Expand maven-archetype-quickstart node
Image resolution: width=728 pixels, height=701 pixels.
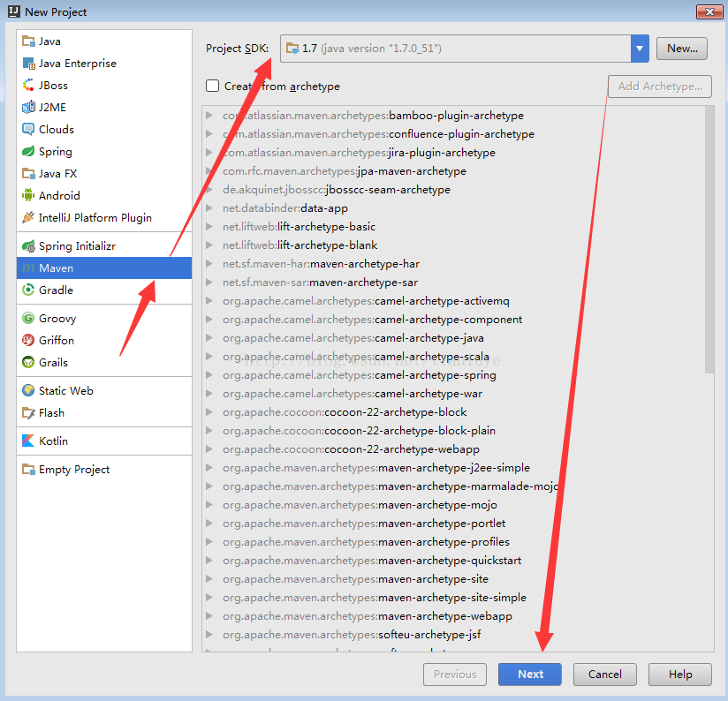click(209, 560)
